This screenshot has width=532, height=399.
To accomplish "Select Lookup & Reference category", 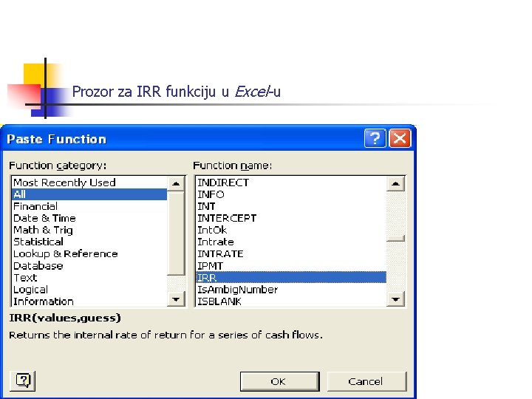I will [90, 253].
